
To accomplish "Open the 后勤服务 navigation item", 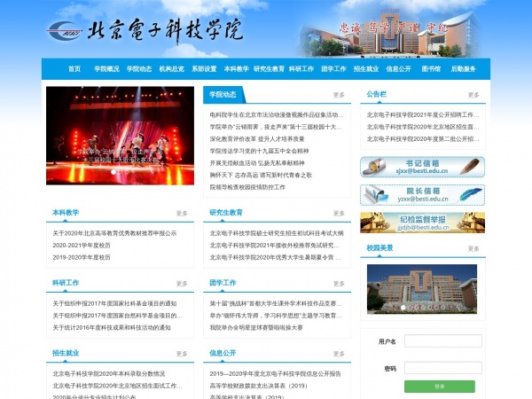I will click(x=463, y=69).
